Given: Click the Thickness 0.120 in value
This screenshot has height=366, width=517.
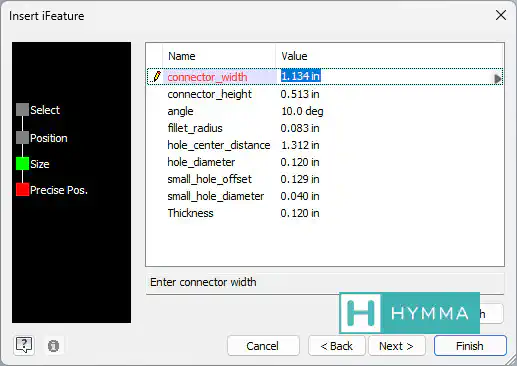Looking at the screenshot, I should pyautogui.click(x=300, y=213).
